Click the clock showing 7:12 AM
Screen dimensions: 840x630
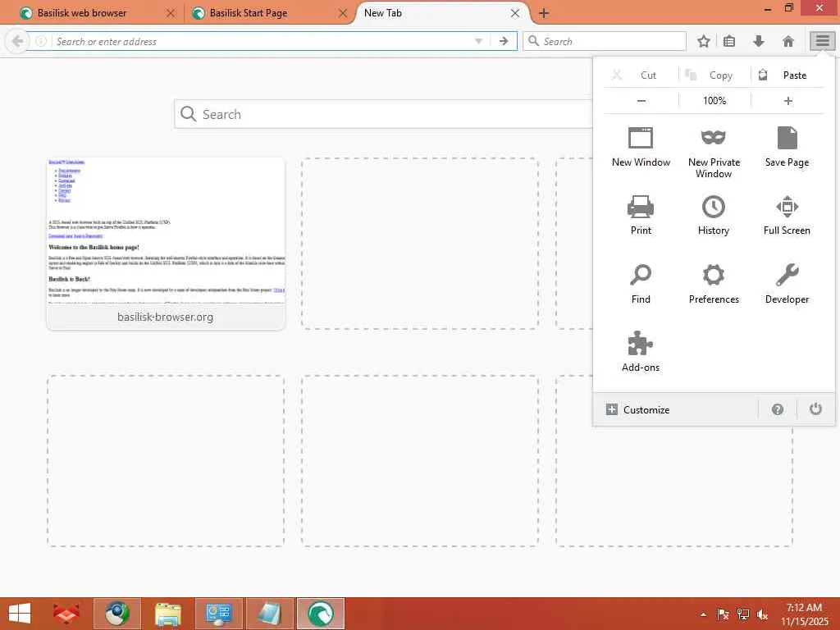[804, 608]
